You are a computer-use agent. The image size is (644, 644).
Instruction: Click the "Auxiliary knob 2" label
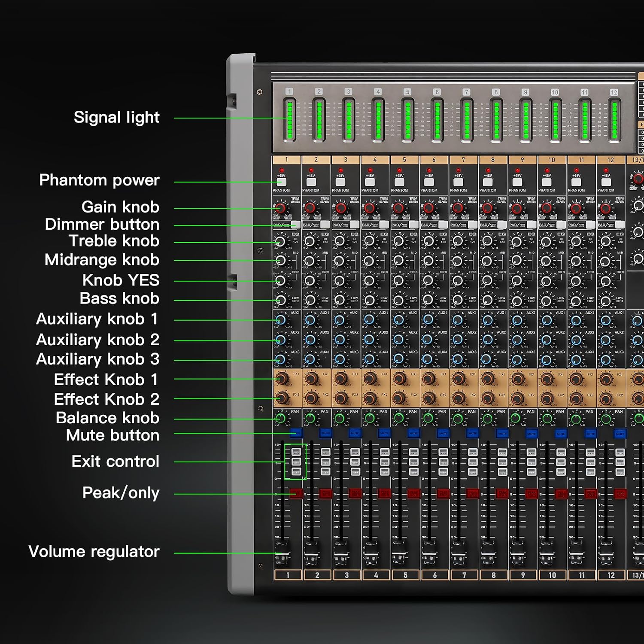click(97, 340)
